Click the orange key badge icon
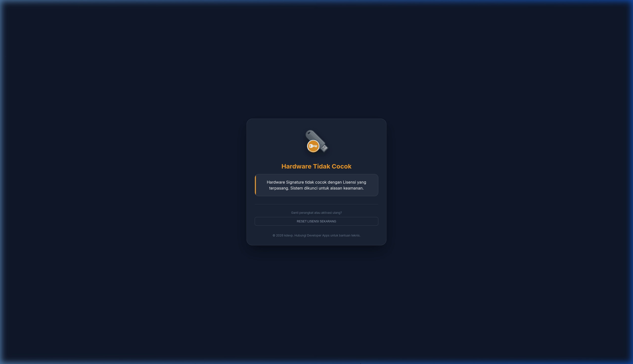Screen dimensions: 633x364 coord(313,146)
